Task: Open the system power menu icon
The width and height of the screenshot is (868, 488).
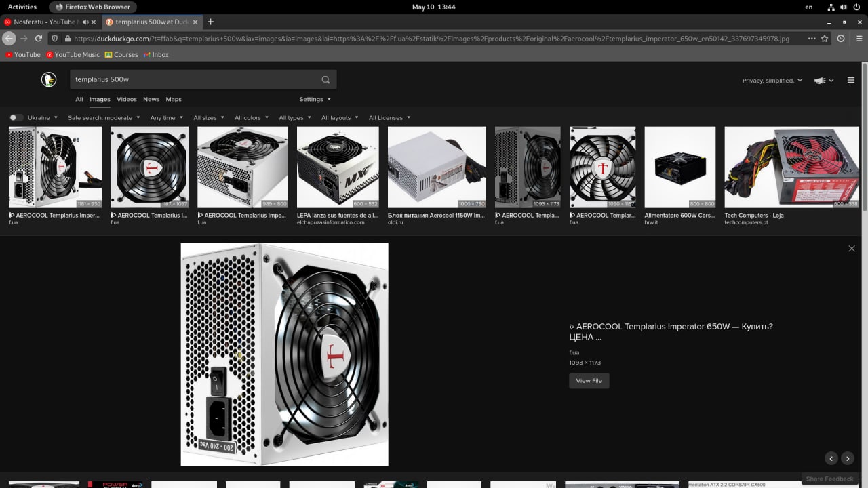Action: point(857,7)
